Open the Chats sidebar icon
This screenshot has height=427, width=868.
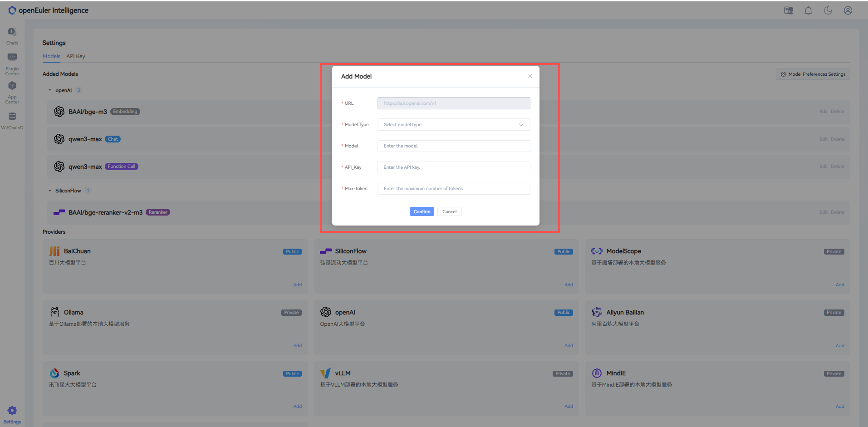point(12,32)
